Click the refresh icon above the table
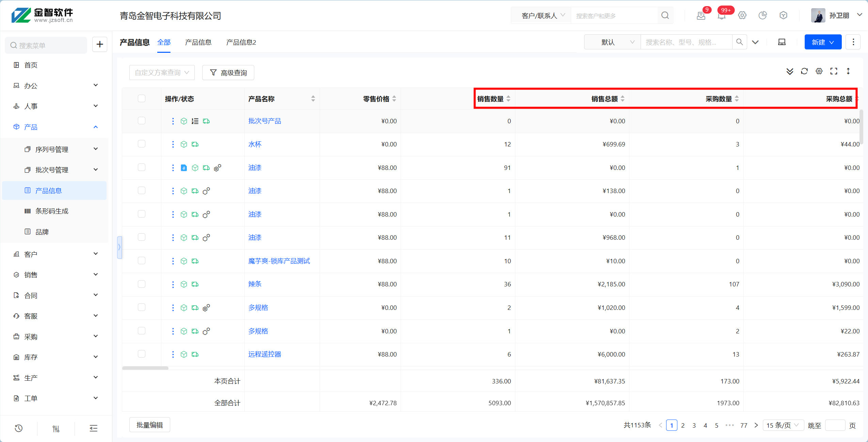Screen dimensions: 868x442 804,71
